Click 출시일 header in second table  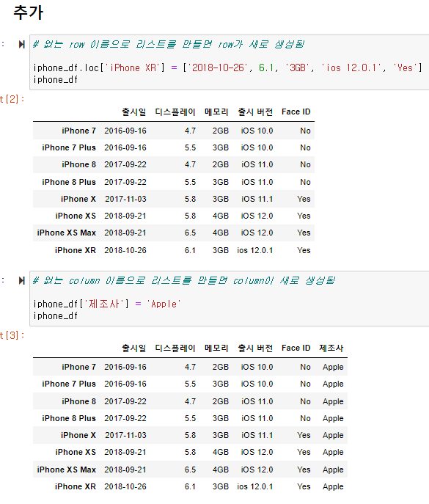pyautogui.click(x=134, y=348)
